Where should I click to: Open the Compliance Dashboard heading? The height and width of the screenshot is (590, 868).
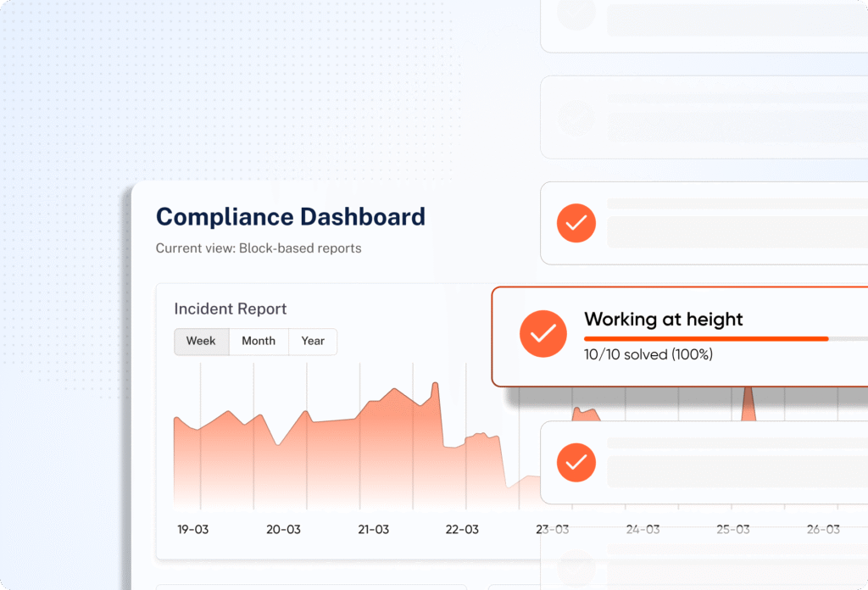[290, 217]
